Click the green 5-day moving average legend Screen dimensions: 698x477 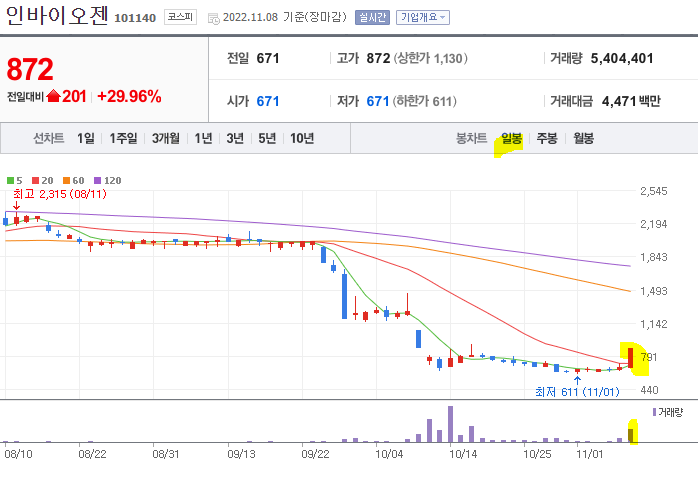pos(14,180)
